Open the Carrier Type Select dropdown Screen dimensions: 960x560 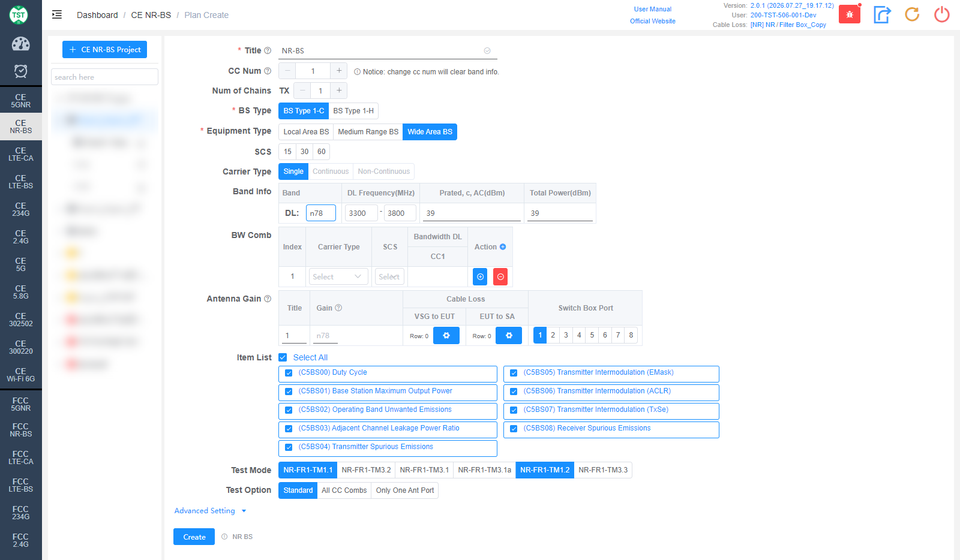338,276
